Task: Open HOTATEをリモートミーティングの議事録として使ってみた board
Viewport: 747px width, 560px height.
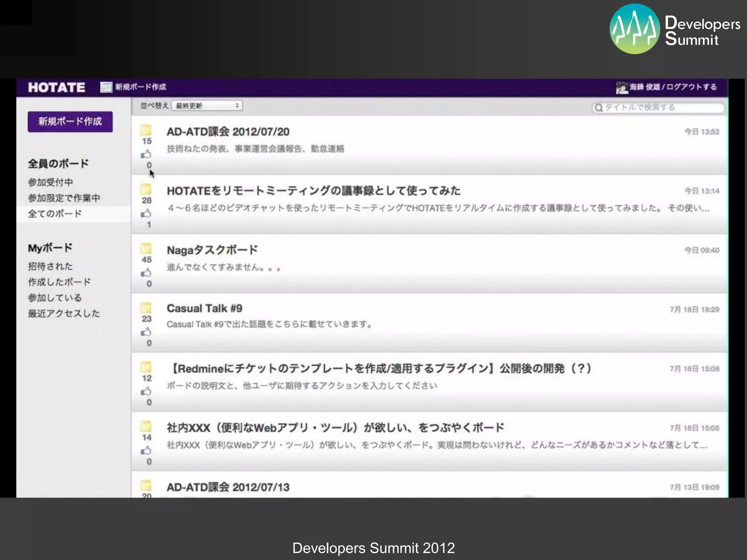Action: (x=314, y=191)
